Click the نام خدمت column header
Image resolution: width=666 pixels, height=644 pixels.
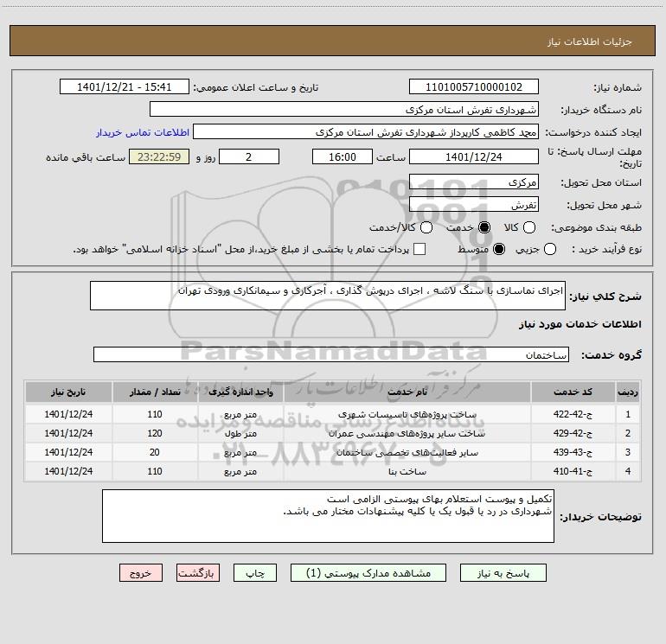(407, 392)
